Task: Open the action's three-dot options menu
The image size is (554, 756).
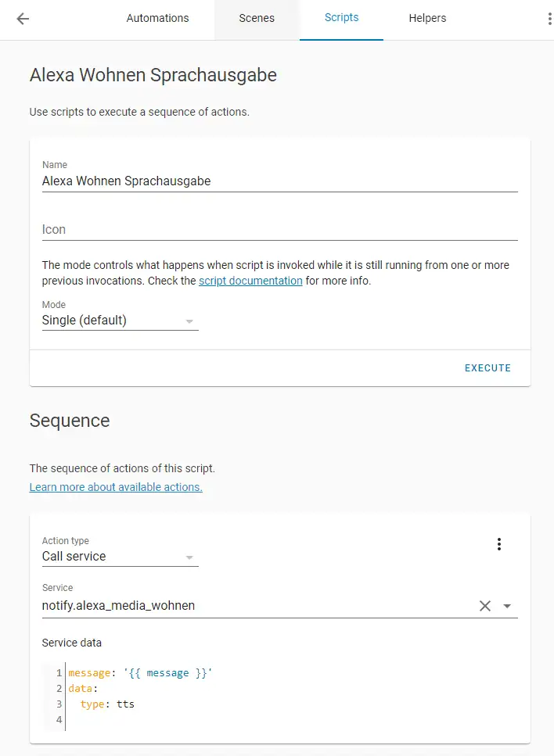Action: [x=499, y=544]
